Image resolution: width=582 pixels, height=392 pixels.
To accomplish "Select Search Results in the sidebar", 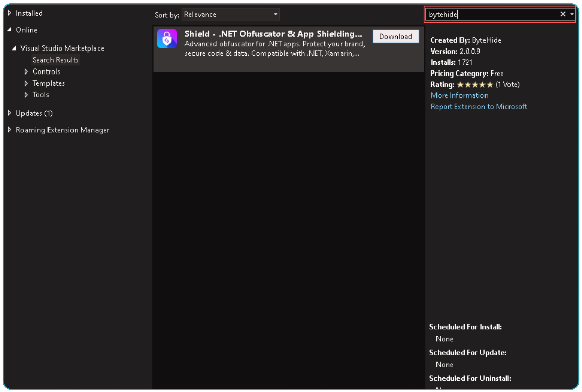I will pos(55,60).
